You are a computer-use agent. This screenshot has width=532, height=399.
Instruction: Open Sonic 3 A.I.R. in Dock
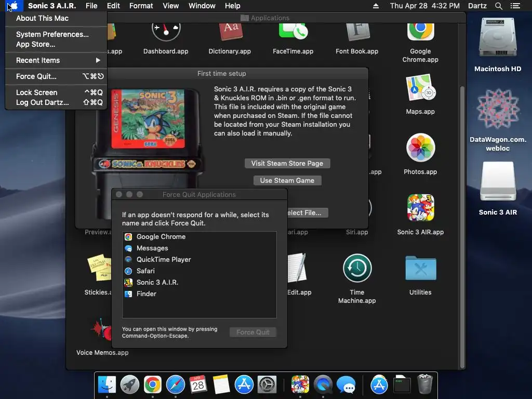tap(300, 385)
